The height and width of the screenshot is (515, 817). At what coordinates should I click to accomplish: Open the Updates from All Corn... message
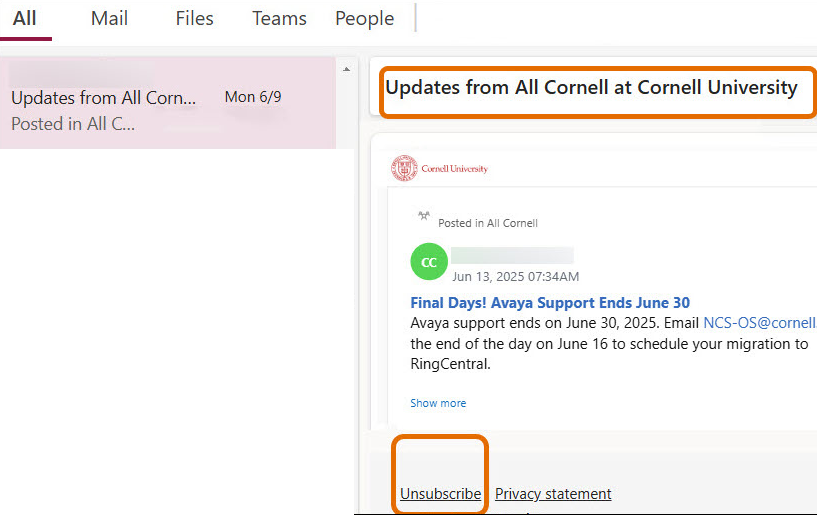click(168, 103)
